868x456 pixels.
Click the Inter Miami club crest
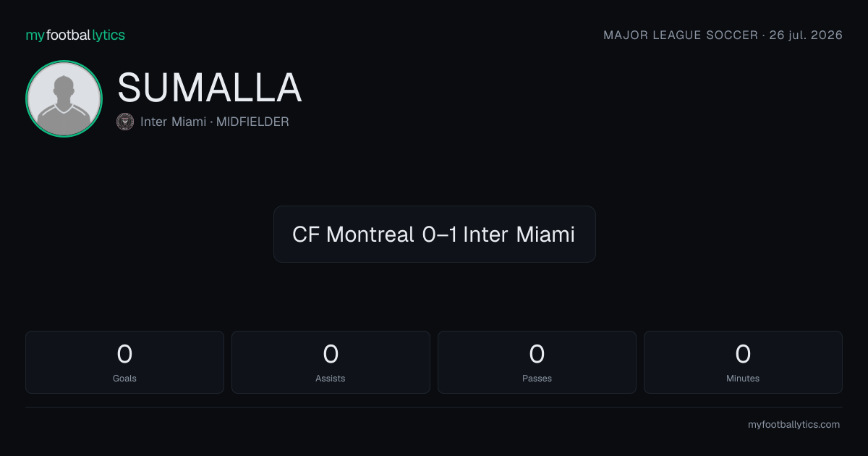click(x=125, y=122)
